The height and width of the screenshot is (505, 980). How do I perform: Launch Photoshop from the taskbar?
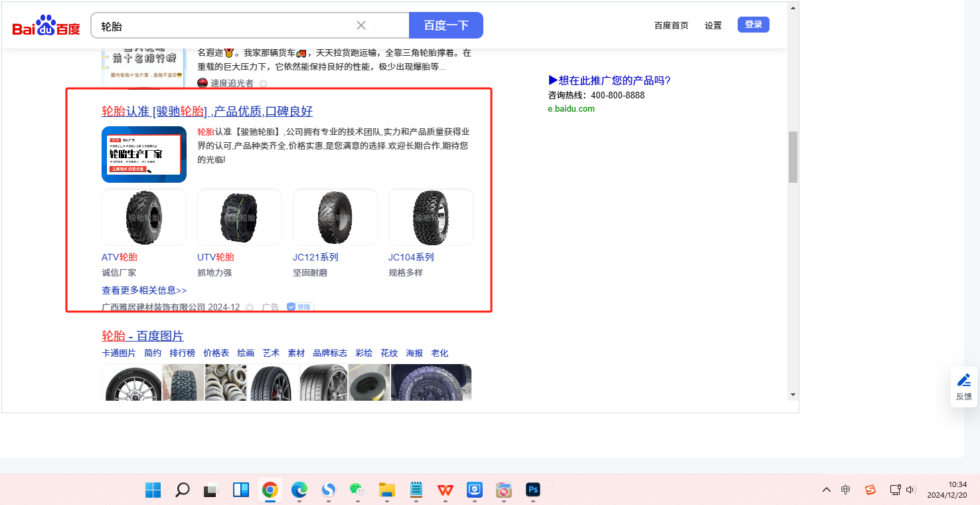[x=532, y=490]
